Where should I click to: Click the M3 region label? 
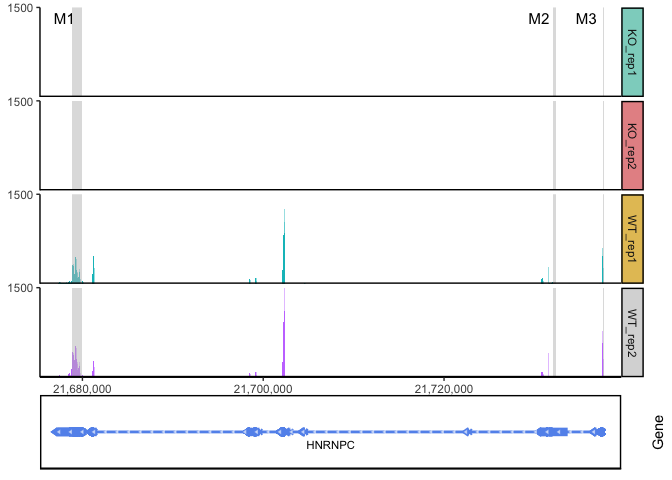(x=586, y=20)
